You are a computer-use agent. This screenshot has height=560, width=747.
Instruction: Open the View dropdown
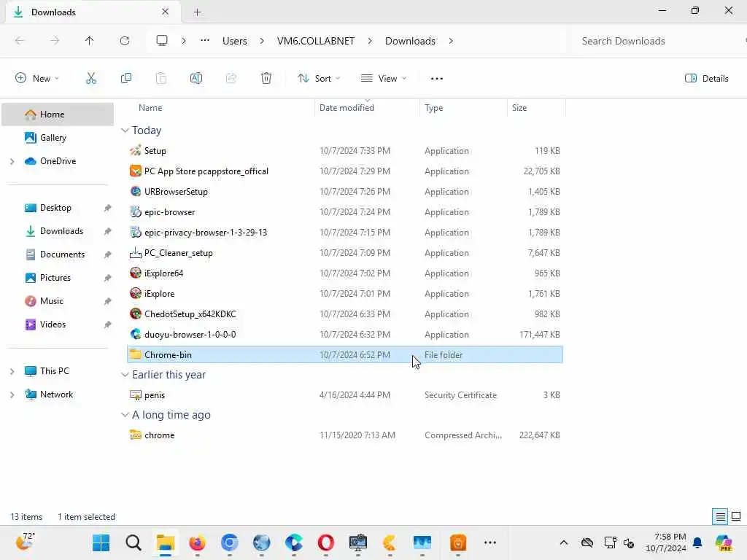coord(384,79)
